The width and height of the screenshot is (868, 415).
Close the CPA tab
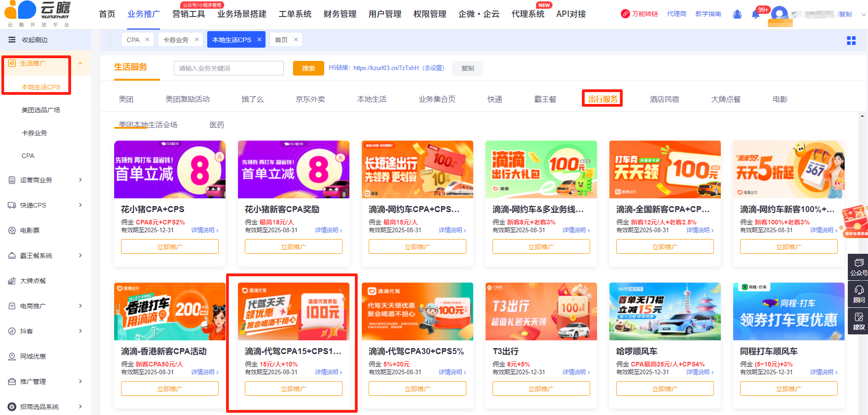(x=147, y=40)
